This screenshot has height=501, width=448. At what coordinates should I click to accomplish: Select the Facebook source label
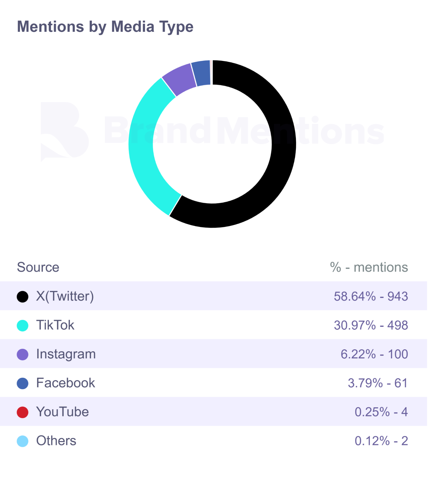point(65,383)
